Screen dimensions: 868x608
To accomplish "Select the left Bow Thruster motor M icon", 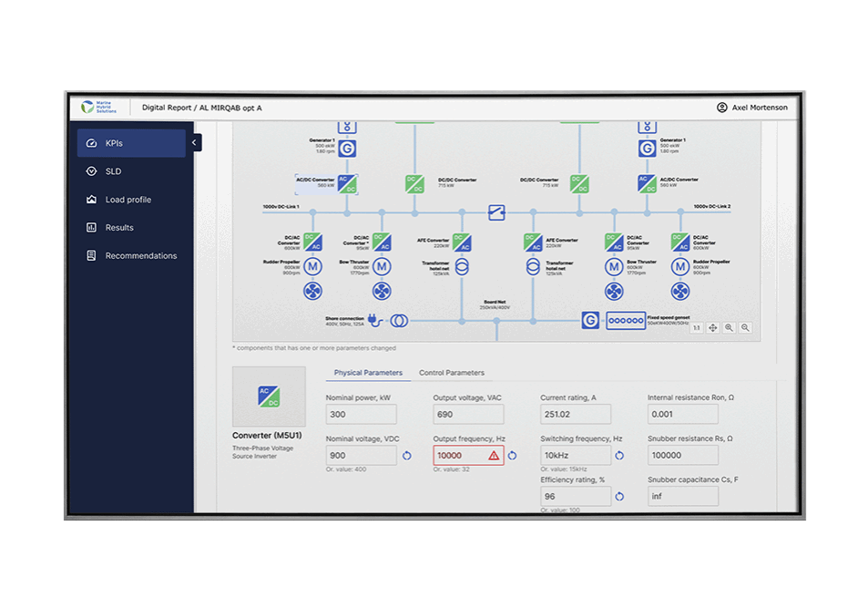I will [382, 266].
